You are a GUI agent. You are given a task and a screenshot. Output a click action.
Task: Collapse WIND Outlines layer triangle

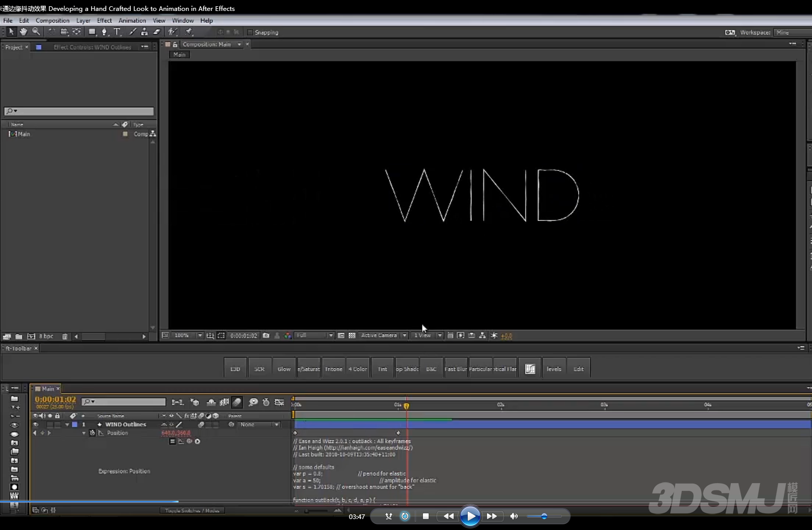pyautogui.click(x=67, y=425)
